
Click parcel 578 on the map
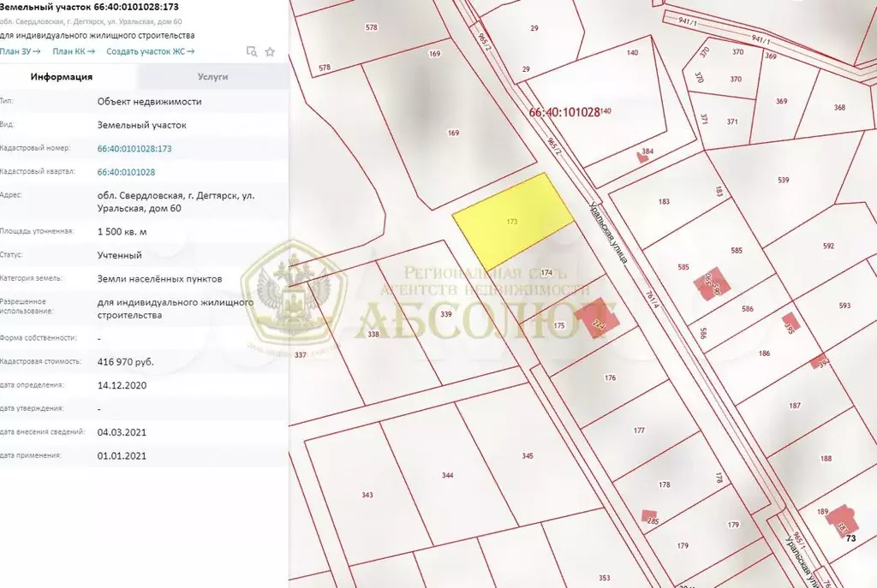tap(372, 27)
